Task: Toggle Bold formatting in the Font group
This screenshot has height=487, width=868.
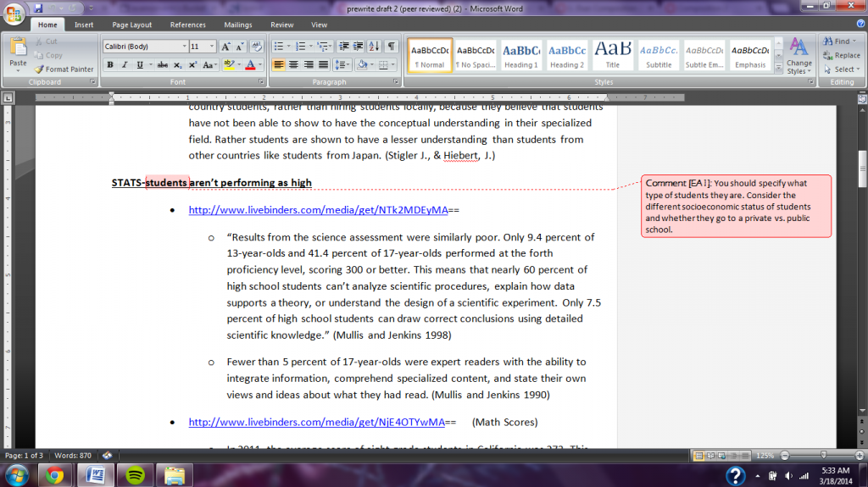Action: tap(109, 64)
